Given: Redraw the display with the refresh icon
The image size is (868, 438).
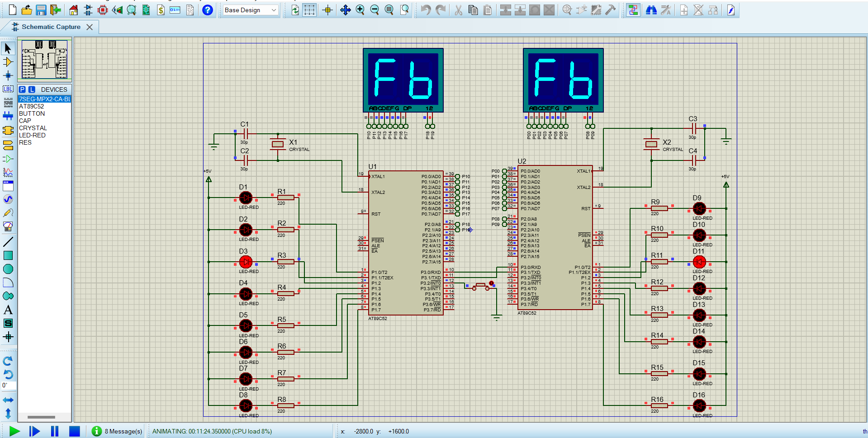Looking at the screenshot, I should [295, 10].
